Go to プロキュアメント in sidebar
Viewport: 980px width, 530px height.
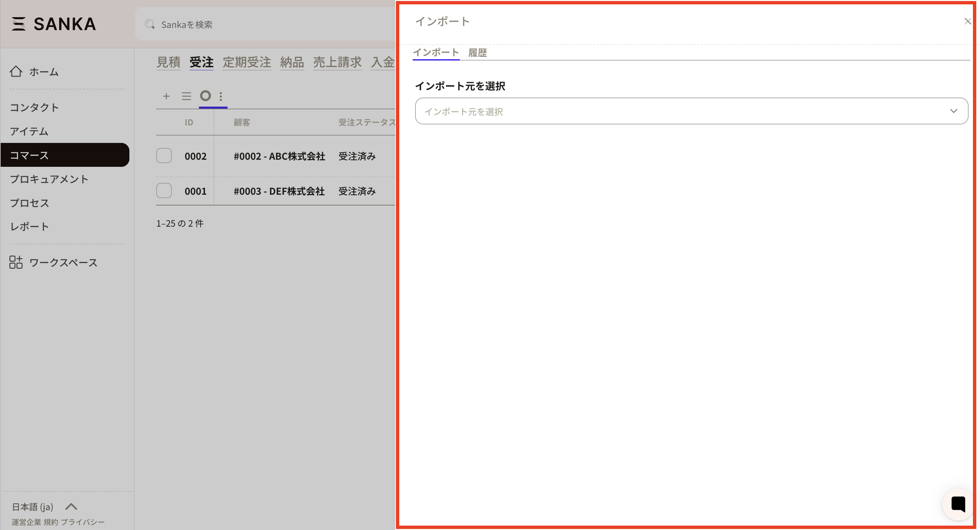pyautogui.click(x=49, y=179)
